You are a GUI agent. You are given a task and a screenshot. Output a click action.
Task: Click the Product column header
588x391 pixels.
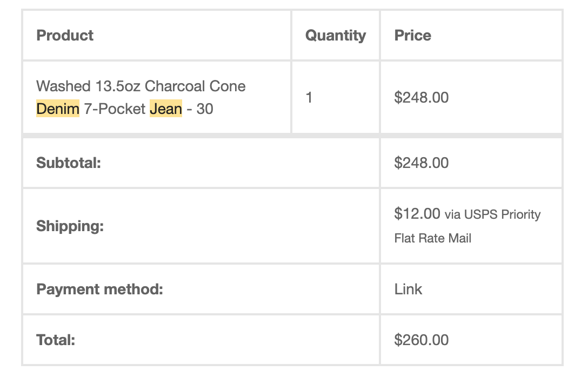click(64, 36)
